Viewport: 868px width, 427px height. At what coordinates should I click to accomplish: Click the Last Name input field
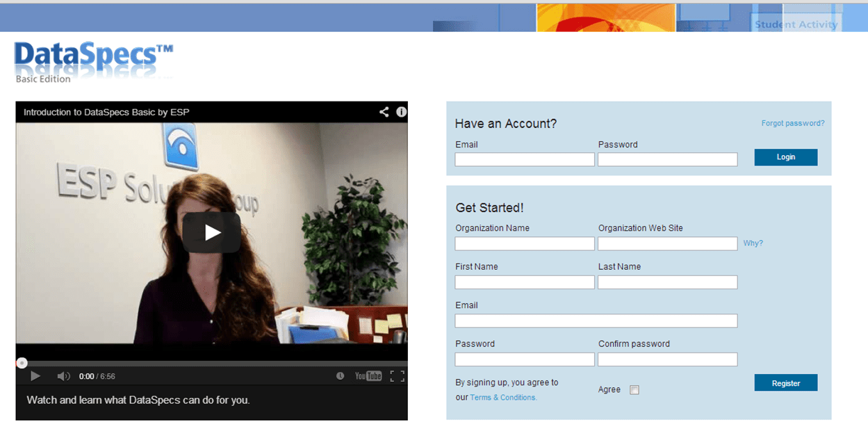pos(668,282)
